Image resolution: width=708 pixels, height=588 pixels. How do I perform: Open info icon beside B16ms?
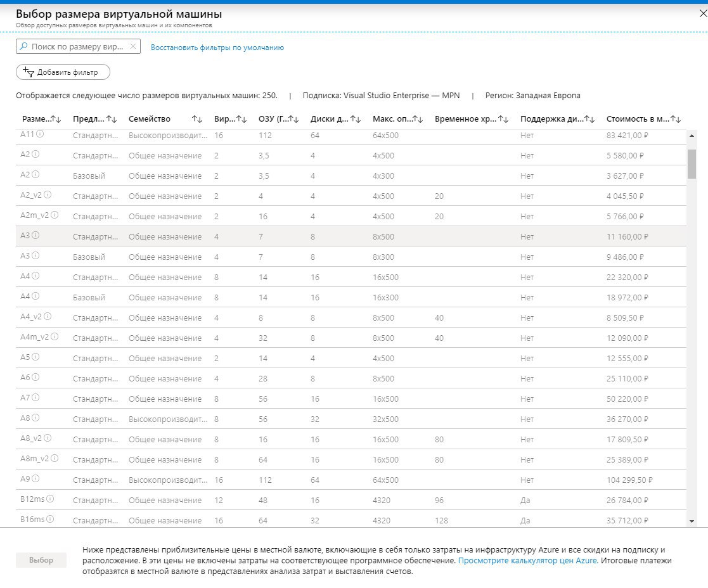point(50,520)
